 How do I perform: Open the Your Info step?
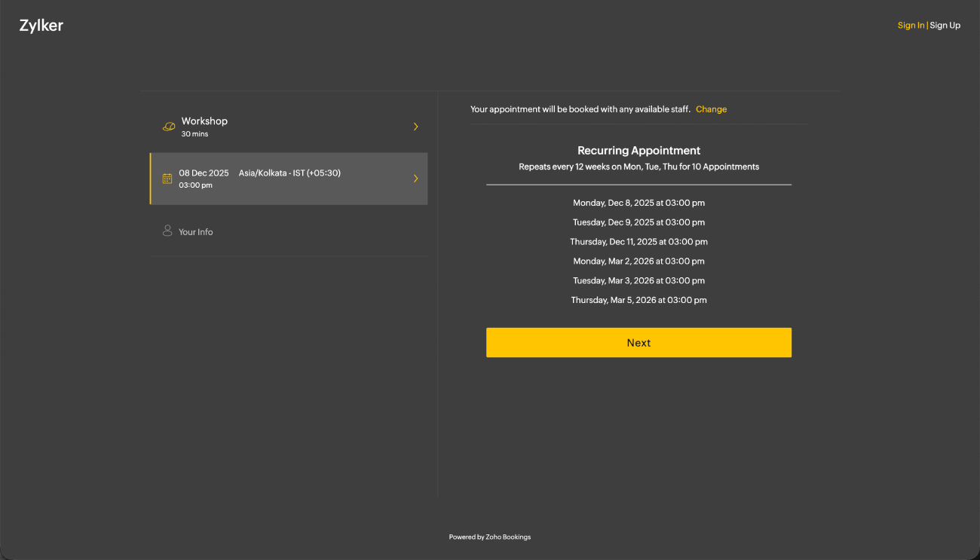(x=196, y=232)
